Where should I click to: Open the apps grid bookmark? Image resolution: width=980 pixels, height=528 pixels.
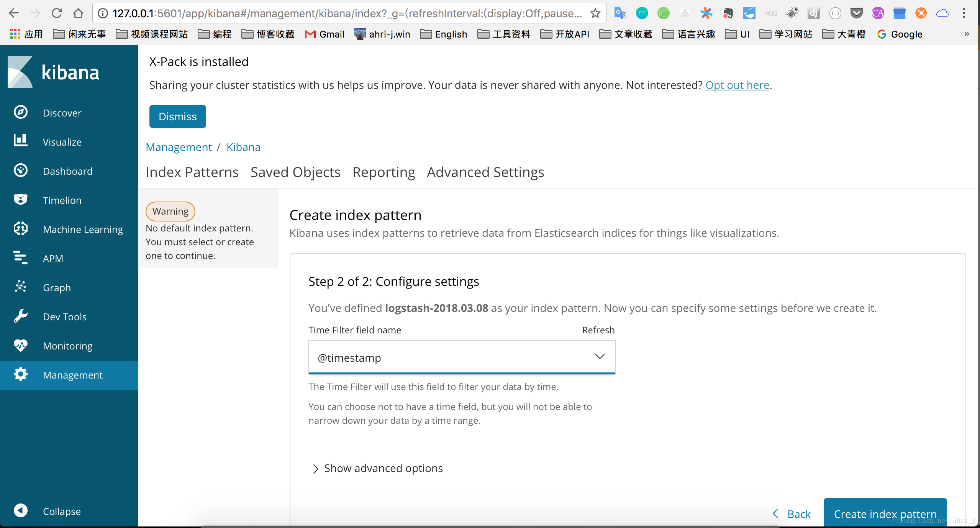[x=26, y=34]
